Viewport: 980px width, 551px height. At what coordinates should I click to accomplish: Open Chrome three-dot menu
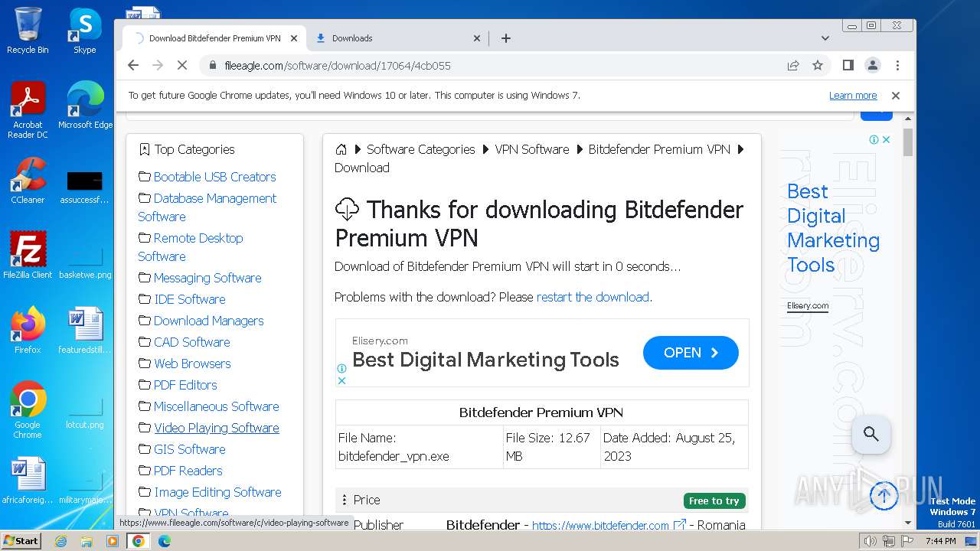[897, 66]
